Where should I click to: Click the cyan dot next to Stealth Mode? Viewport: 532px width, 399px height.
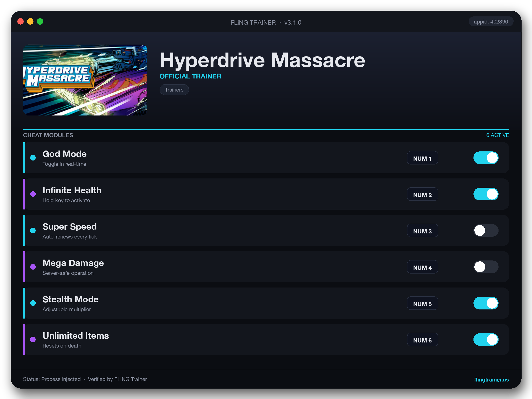[33, 303]
